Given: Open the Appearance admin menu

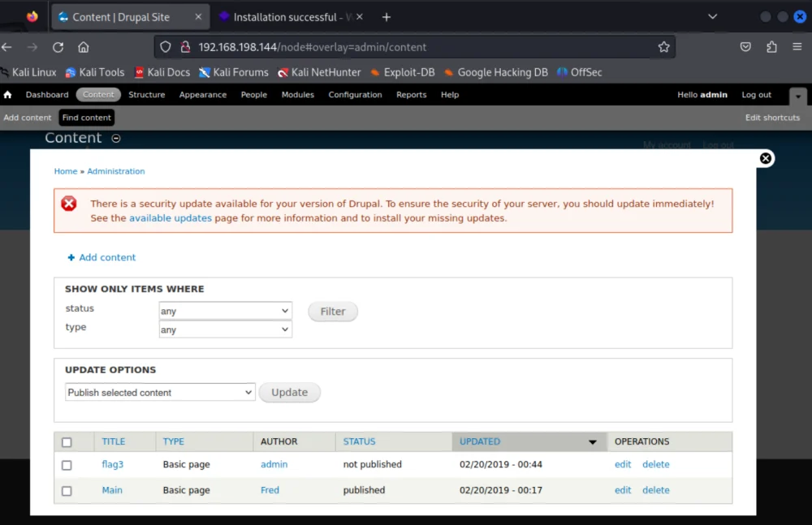Looking at the screenshot, I should (x=203, y=95).
